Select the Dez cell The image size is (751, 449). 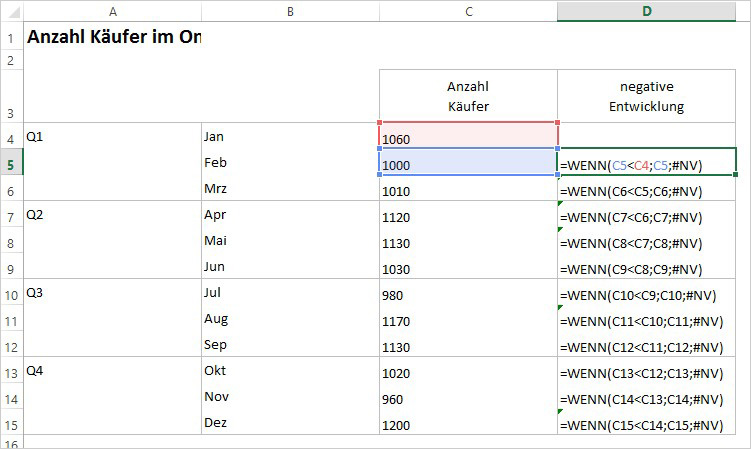pyautogui.click(x=290, y=422)
